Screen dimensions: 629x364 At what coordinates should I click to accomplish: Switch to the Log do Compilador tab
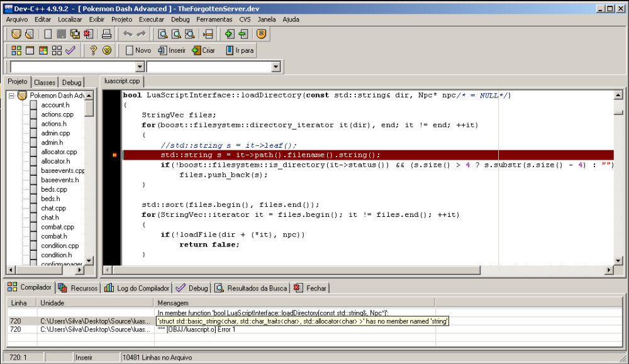click(137, 288)
